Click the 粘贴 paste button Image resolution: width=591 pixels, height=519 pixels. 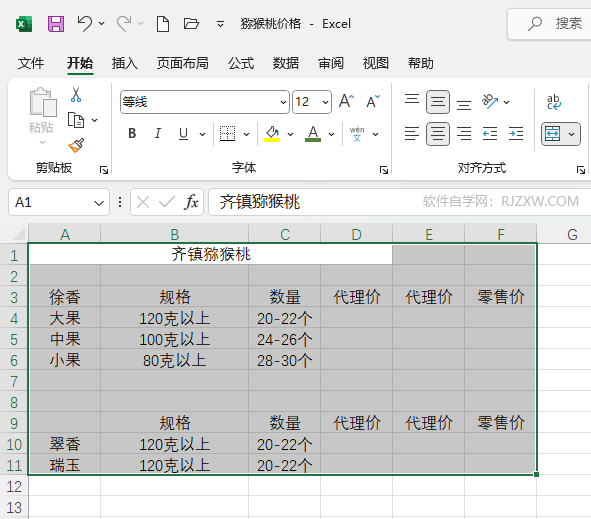[x=41, y=110]
